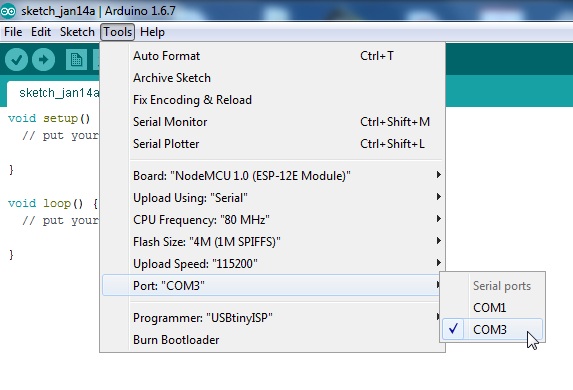The height and width of the screenshot is (390, 573).
Task: Click the Port COM3 menu entry
Action: coord(272,285)
